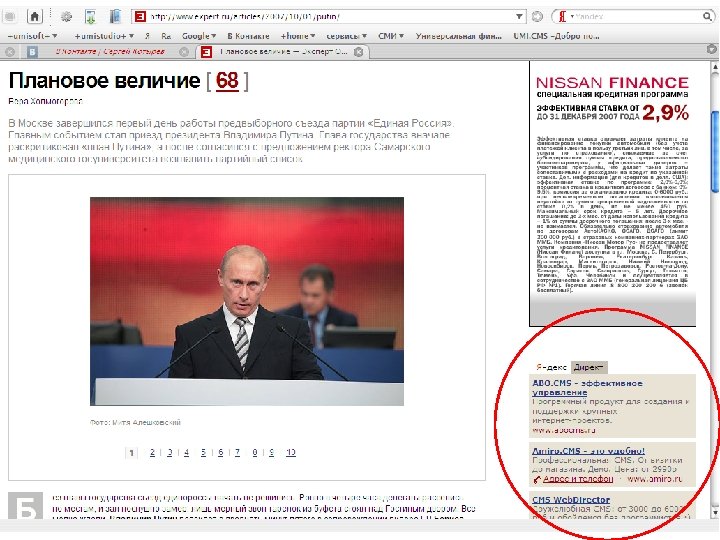Image resolution: width=720 pixels, height=540 pixels.
Task: Go to photo gallery page 6
Action: click(220, 452)
